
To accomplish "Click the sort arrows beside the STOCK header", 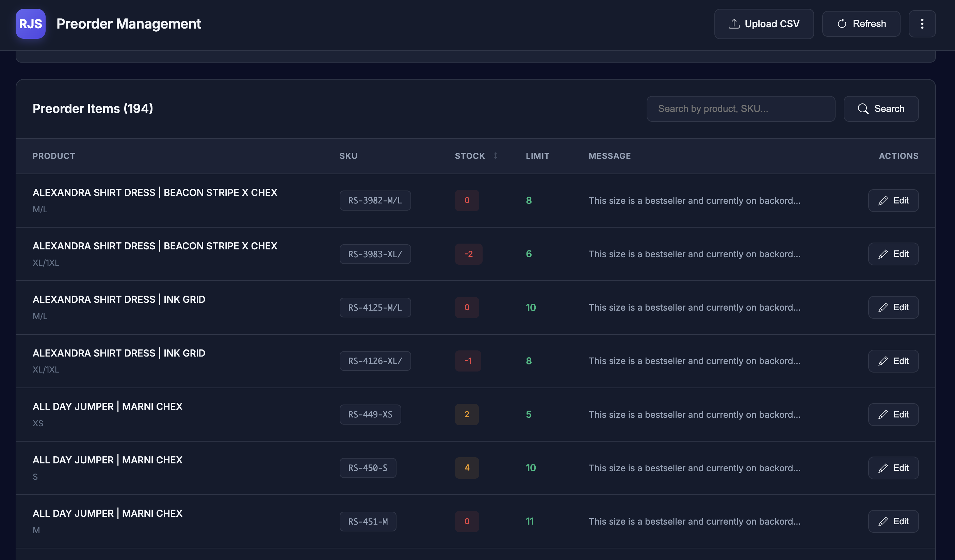I will click(495, 156).
